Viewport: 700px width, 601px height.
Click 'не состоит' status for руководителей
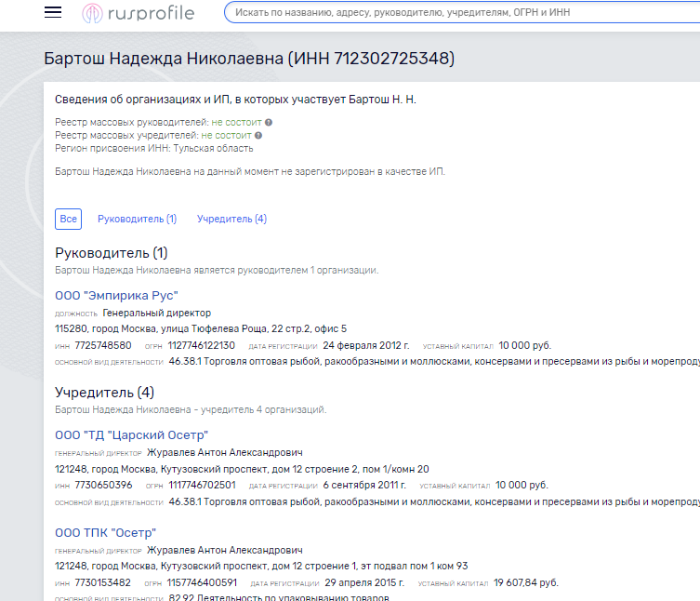237,123
